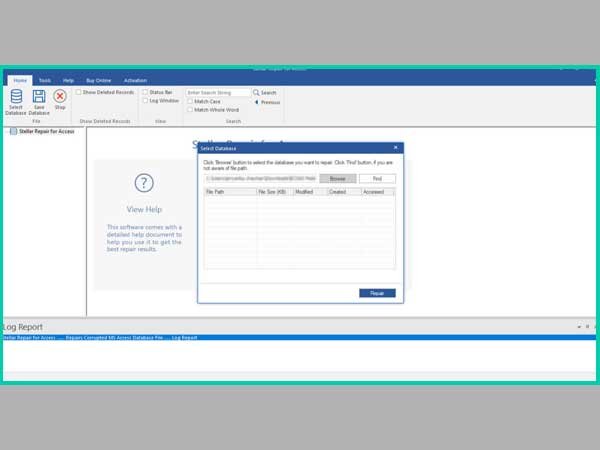
Task: Sort by File Size (KB) column
Action: (x=275, y=192)
